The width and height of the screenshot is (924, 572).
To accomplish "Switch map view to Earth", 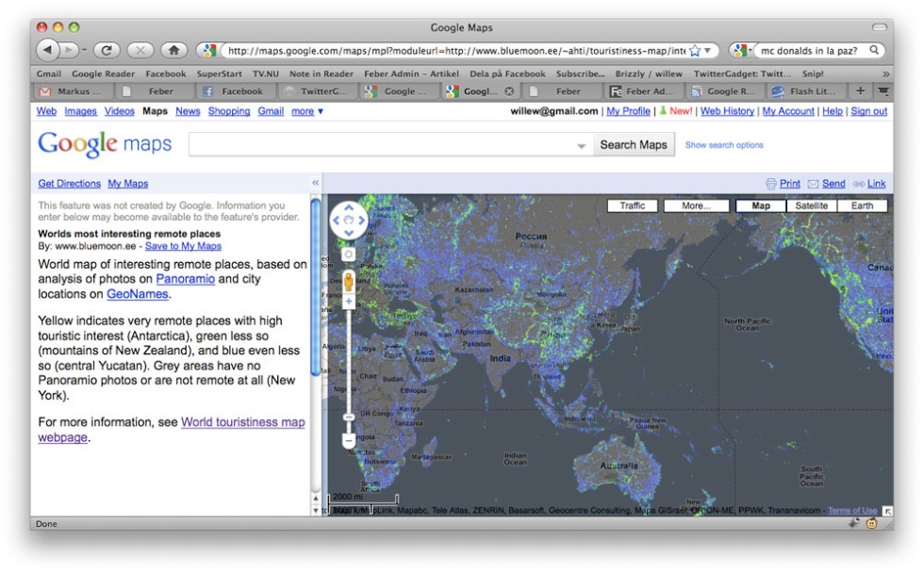I will click(x=862, y=205).
